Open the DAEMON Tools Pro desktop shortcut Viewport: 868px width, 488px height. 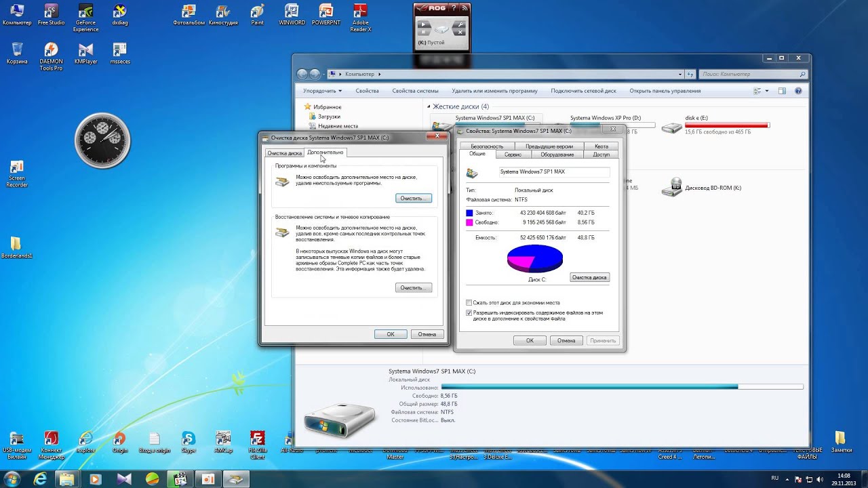(x=51, y=56)
